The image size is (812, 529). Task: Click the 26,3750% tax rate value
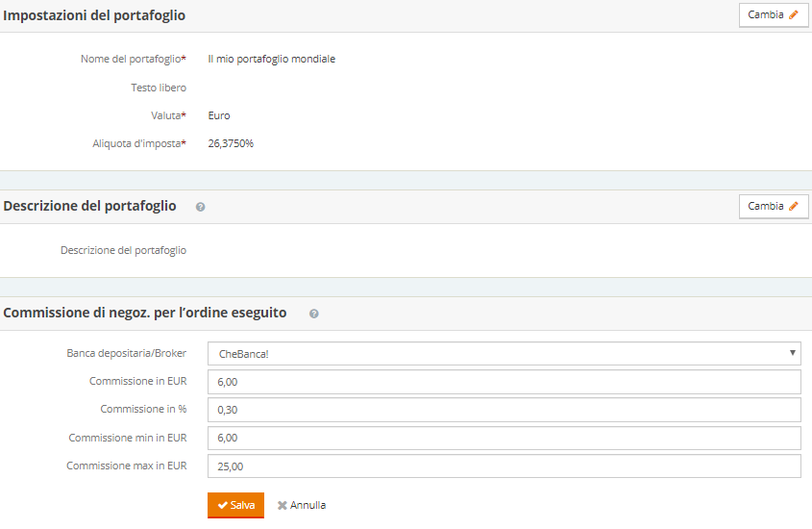tap(231, 143)
